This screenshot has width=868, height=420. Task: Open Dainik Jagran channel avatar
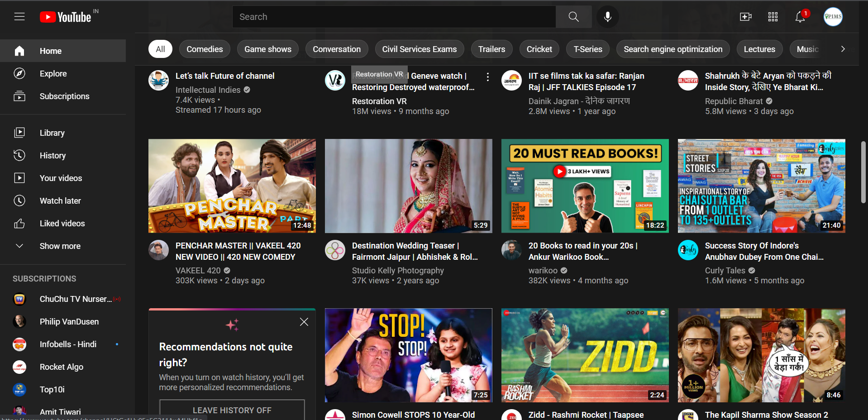pos(511,80)
